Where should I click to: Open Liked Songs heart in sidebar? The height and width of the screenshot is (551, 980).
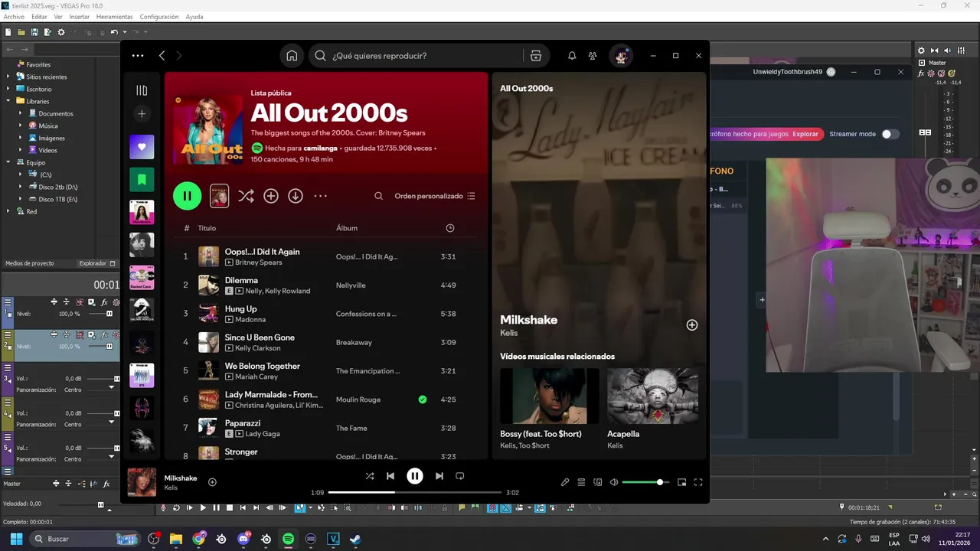[x=142, y=147]
